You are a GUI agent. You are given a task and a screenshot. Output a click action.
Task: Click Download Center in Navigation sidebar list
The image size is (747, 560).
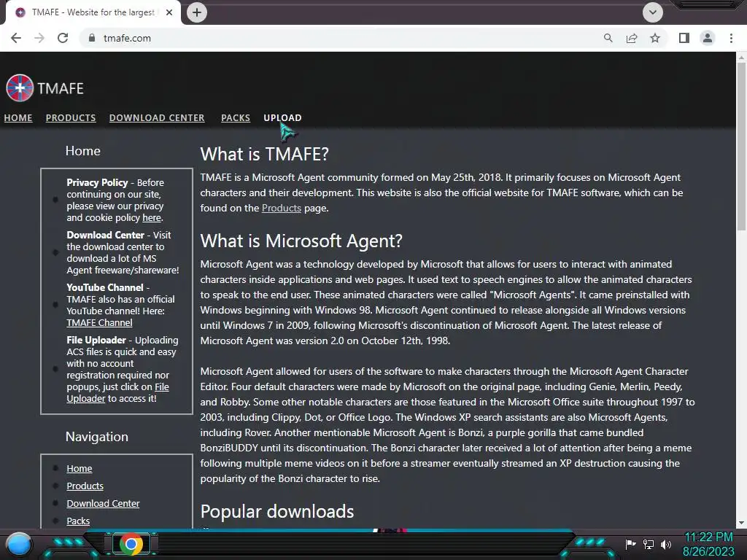(103, 503)
